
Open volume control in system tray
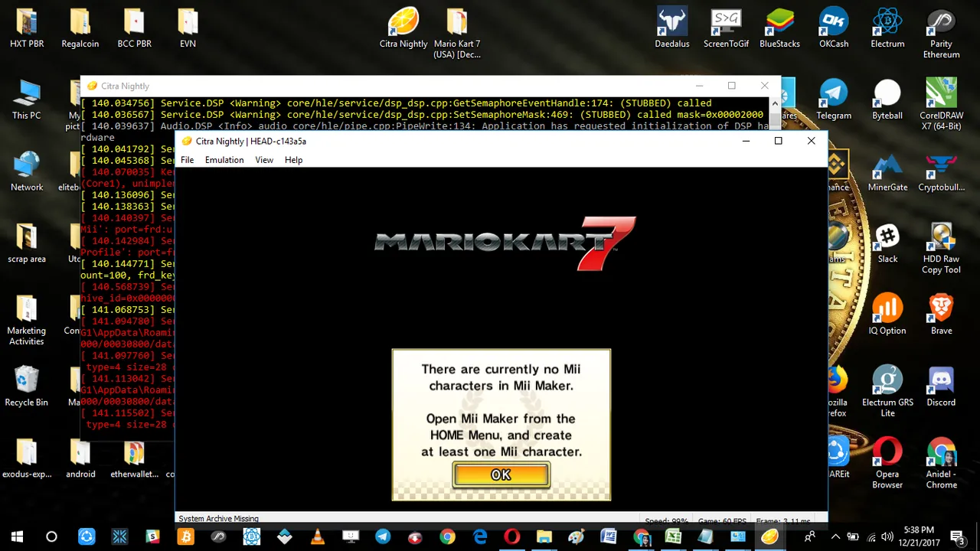coord(887,536)
